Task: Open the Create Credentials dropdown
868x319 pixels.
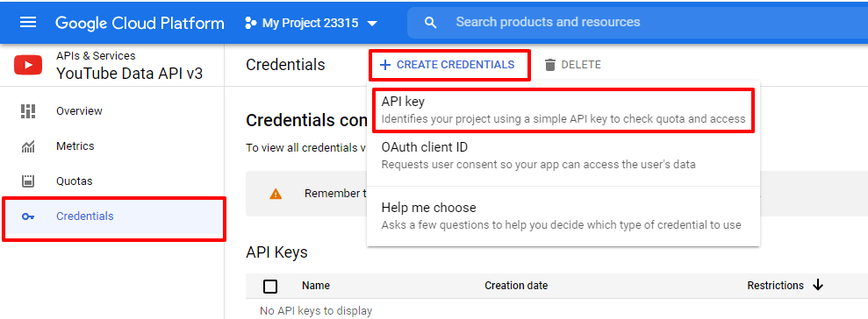Action: (448, 65)
